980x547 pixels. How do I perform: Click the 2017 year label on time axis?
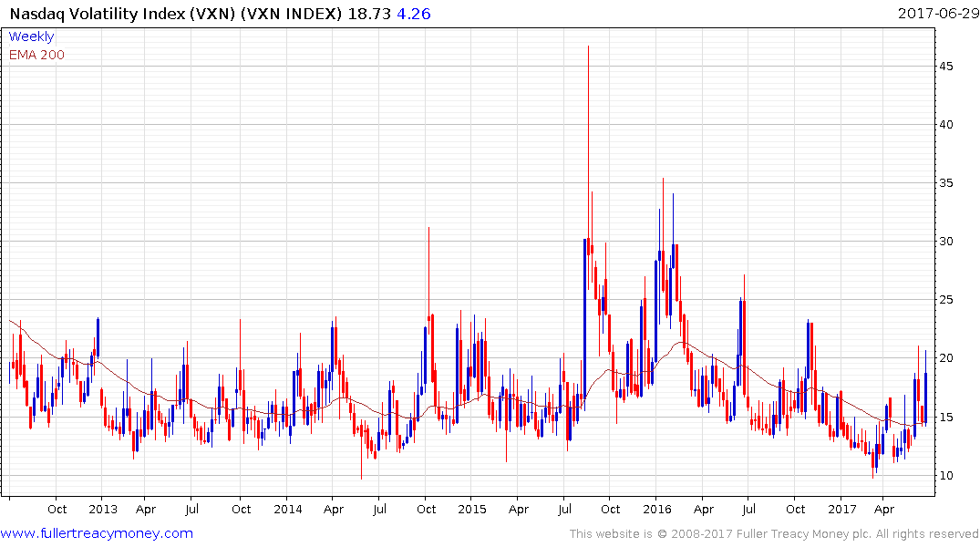pos(841,509)
